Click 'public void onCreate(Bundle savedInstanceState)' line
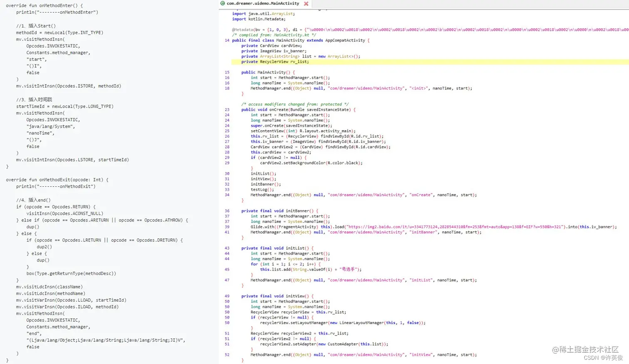The image size is (629, 364). pos(299,110)
